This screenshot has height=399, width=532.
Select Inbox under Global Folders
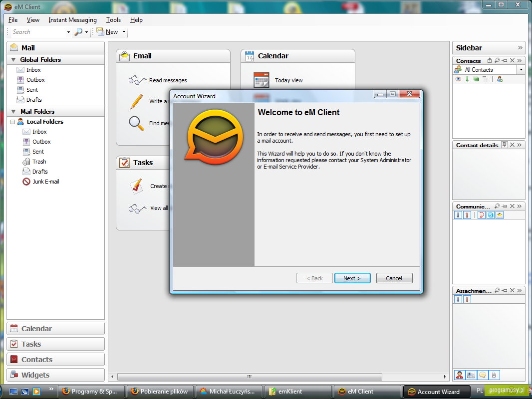pos(33,70)
